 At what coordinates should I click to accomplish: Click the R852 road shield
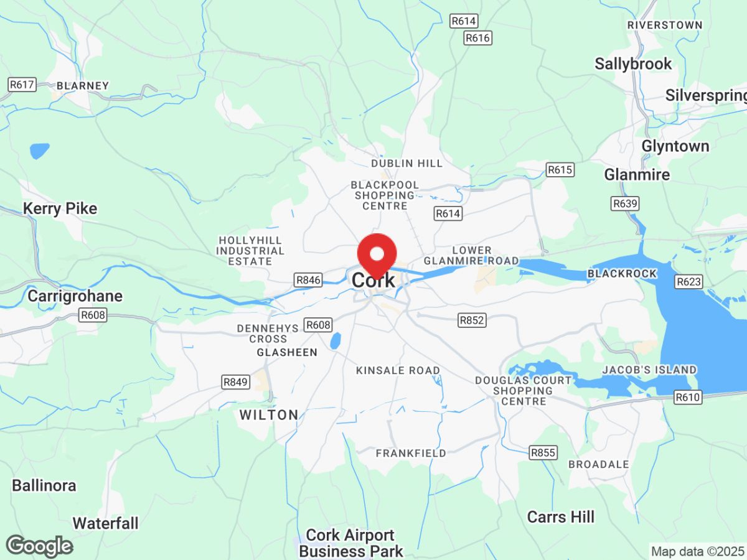tap(472, 320)
